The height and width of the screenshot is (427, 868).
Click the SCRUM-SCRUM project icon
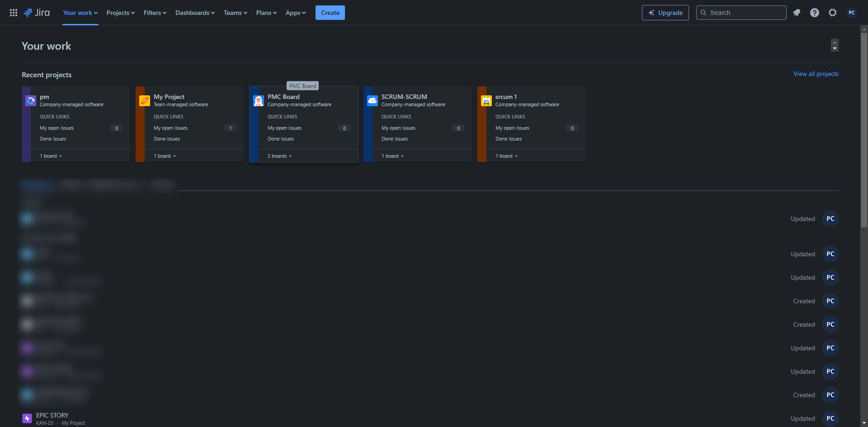coord(373,101)
